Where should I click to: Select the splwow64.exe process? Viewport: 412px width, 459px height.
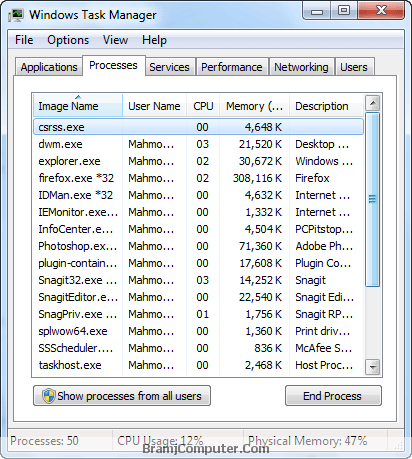click(x=198, y=331)
